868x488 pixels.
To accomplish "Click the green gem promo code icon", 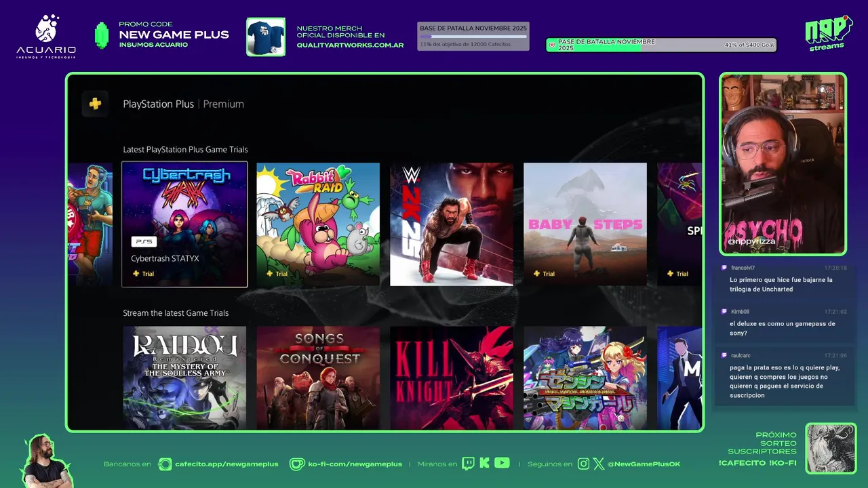I will 101,36.
